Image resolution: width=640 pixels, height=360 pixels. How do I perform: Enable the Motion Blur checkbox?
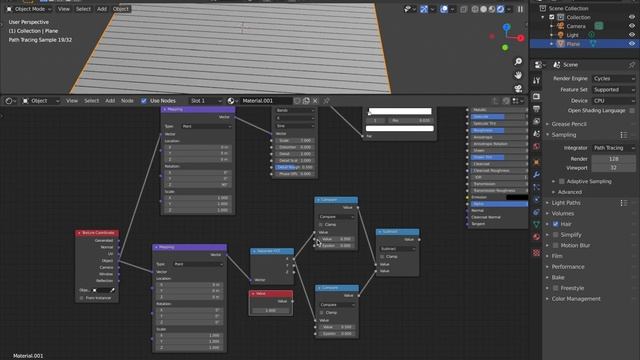[556, 245]
